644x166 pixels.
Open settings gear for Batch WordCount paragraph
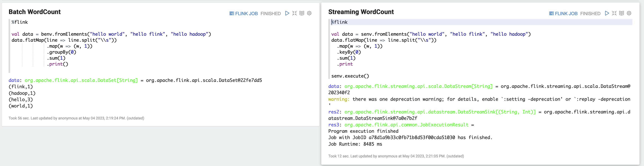(309, 13)
